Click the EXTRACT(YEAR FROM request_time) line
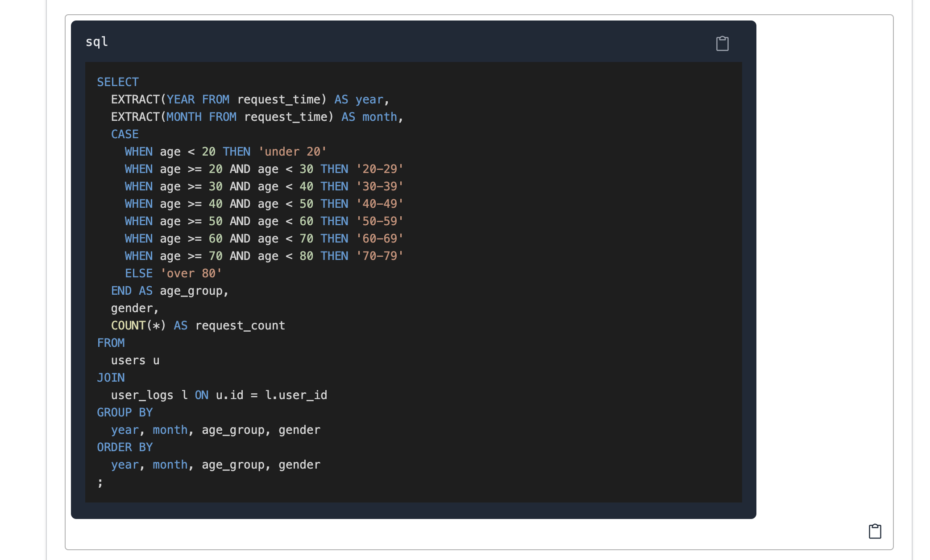This screenshot has height=560, width=930. [250, 99]
